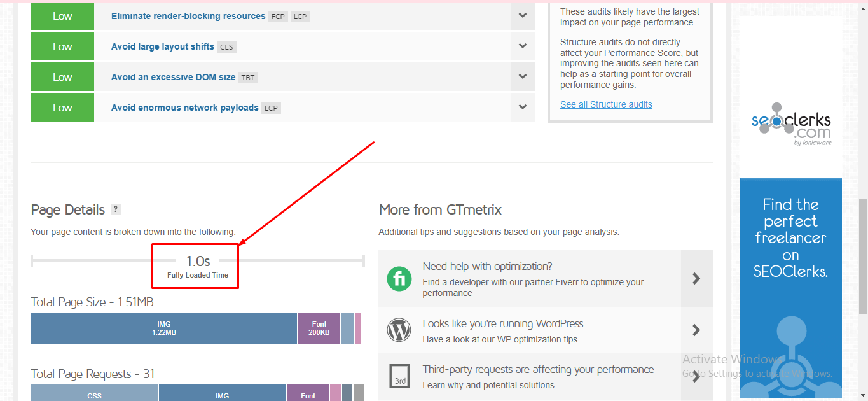Image resolution: width=868 pixels, height=401 pixels.
Task: Open 'See all Structure audits' link
Action: 606,104
